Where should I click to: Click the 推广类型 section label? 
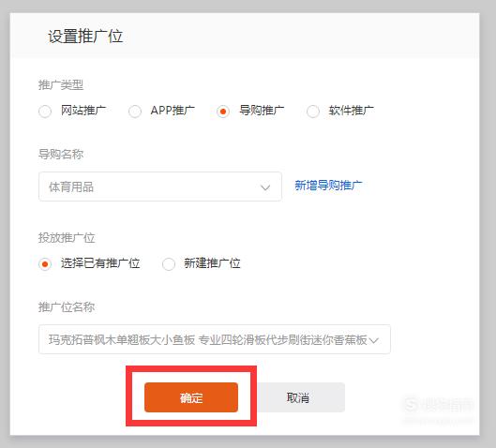pos(61,84)
